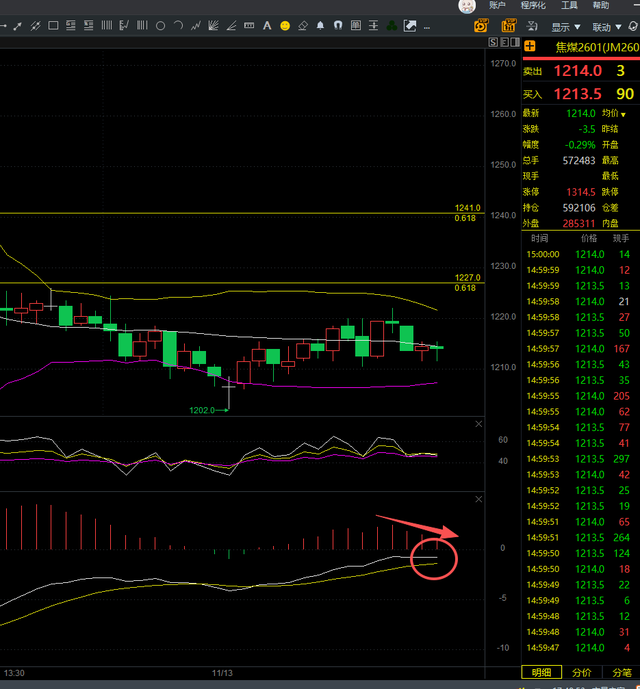Click the 卖出 price 1214.0
Image resolution: width=640 pixels, height=689 pixels.
[578, 71]
